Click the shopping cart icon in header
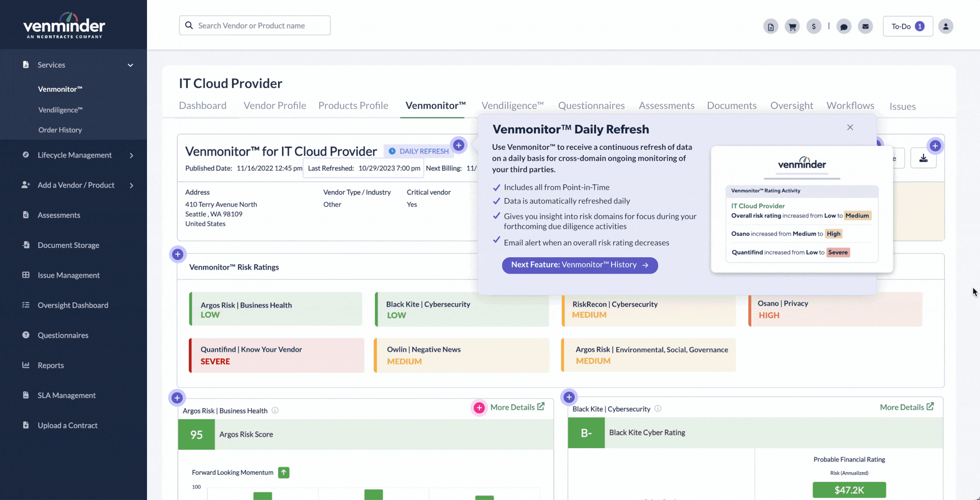Viewport: 980px width, 500px height. [792, 27]
